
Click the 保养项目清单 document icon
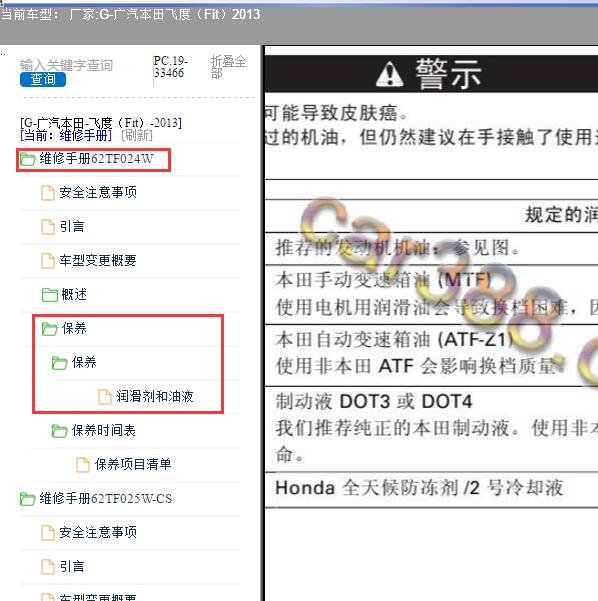coord(83,465)
